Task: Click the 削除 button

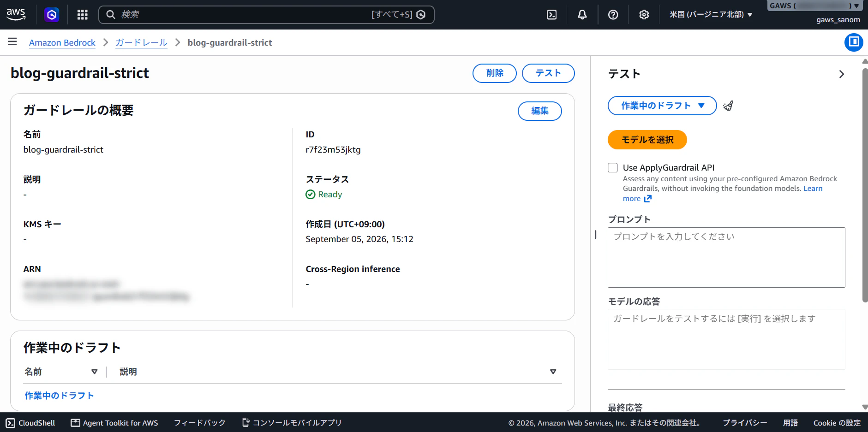Action: 495,73
